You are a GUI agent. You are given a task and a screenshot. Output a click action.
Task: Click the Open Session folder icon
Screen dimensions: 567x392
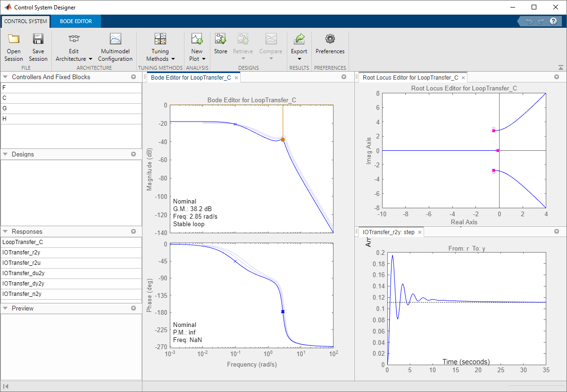coord(14,40)
